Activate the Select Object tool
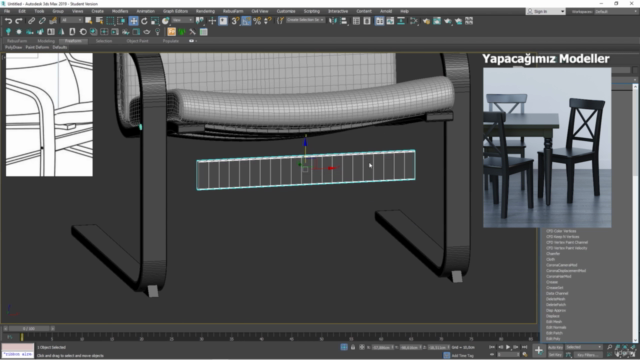Viewport: 640px width, 360px height. [89, 21]
